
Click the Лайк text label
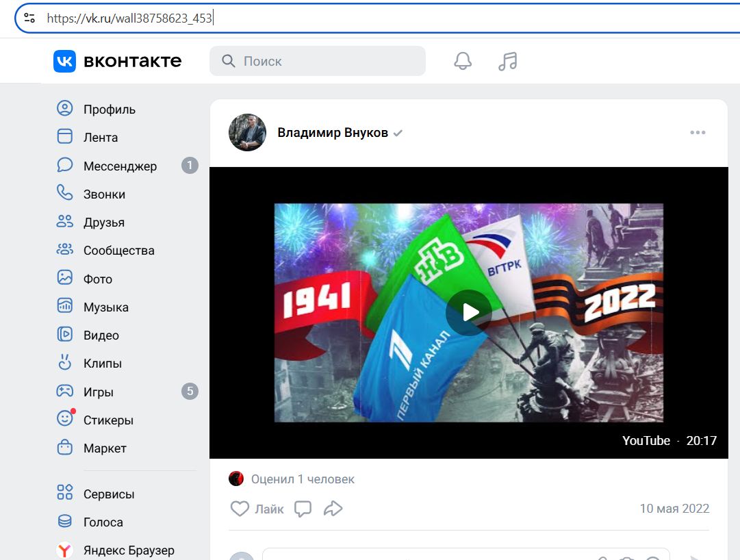[269, 509]
